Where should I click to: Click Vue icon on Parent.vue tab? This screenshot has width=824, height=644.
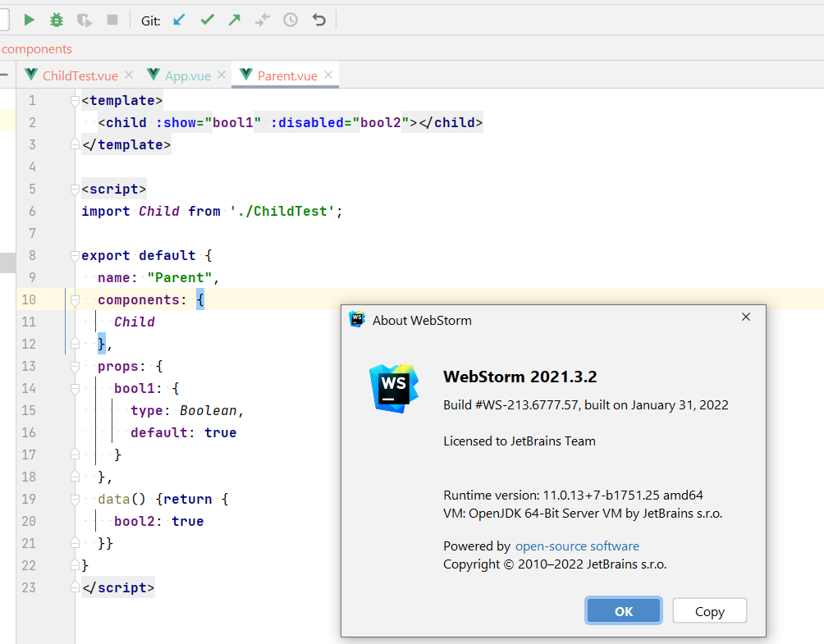[x=246, y=75]
